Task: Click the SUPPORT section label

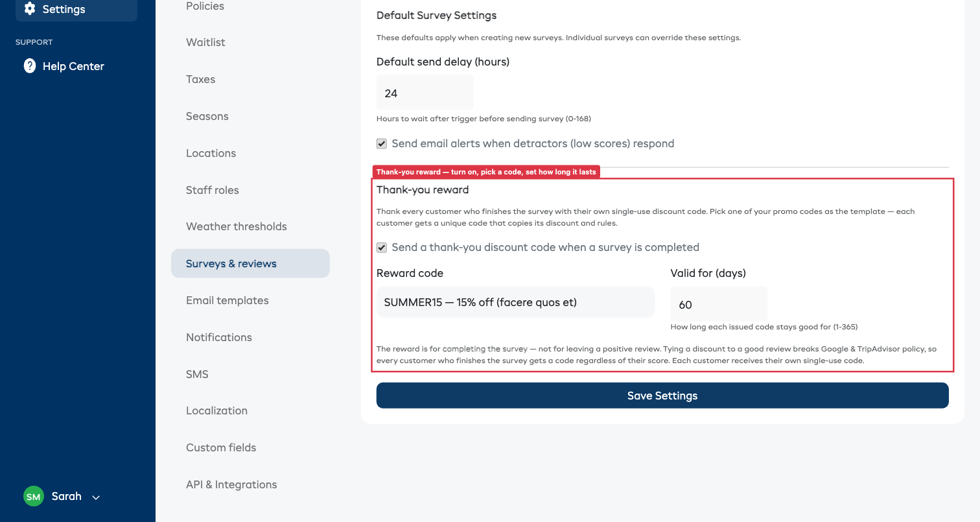Action: click(34, 42)
